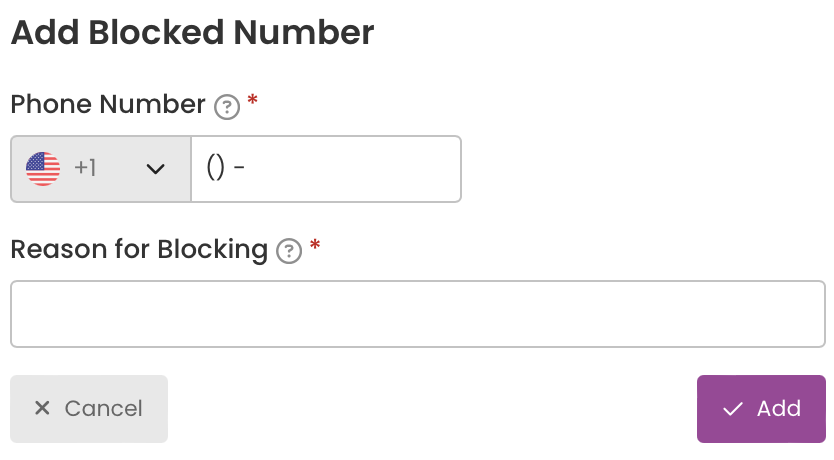Cancel adding the blocked number
The image size is (834, 460).
[89, 409]
